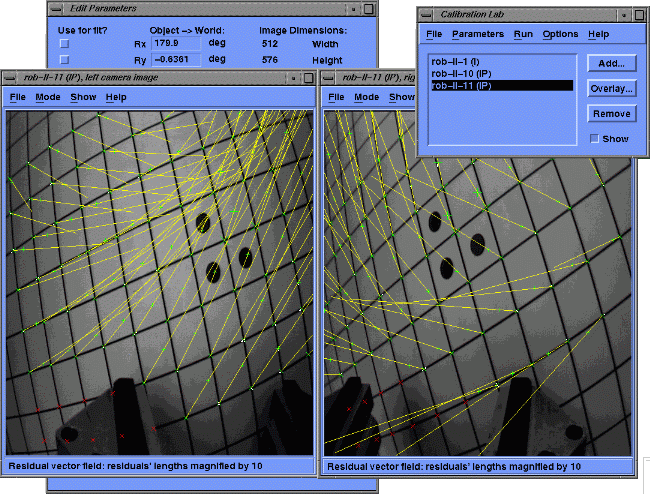Minimize the left camera image window
650x494 pixels.
click(293, 78)
